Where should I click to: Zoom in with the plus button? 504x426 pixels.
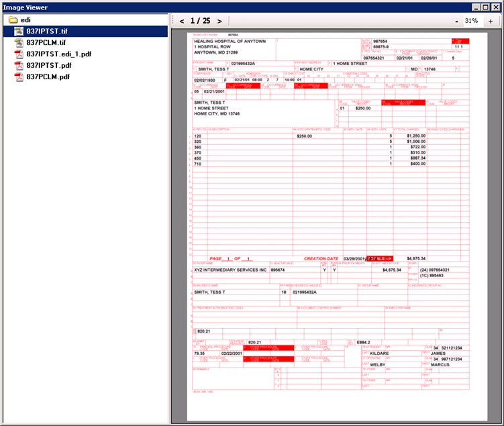click(491, 21)
